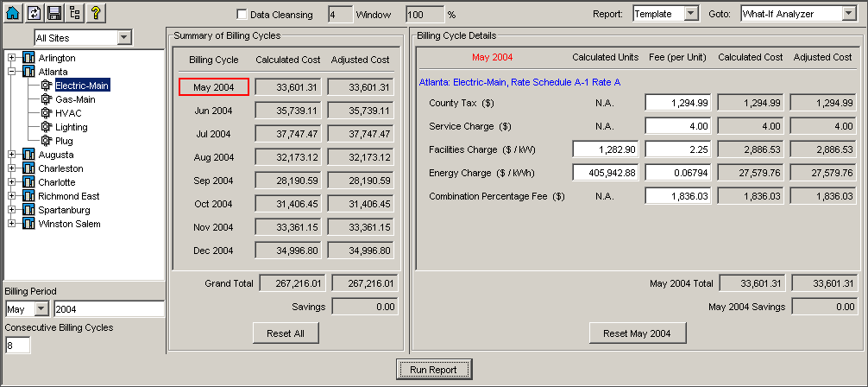This screenshot has width=868, height=387.
Task: Select the Gas-Main meter icon
Action: click(x=46, y=99)
